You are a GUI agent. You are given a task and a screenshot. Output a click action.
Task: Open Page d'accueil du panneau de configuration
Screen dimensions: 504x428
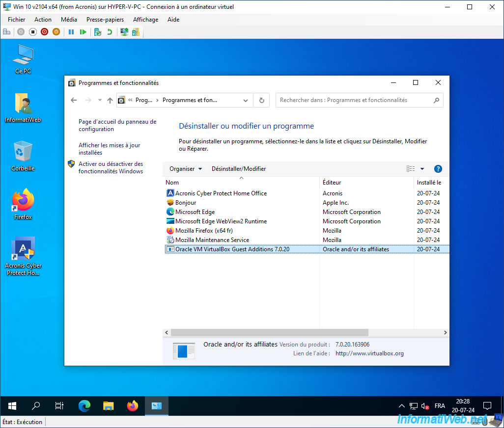click(x=117, y=125)
